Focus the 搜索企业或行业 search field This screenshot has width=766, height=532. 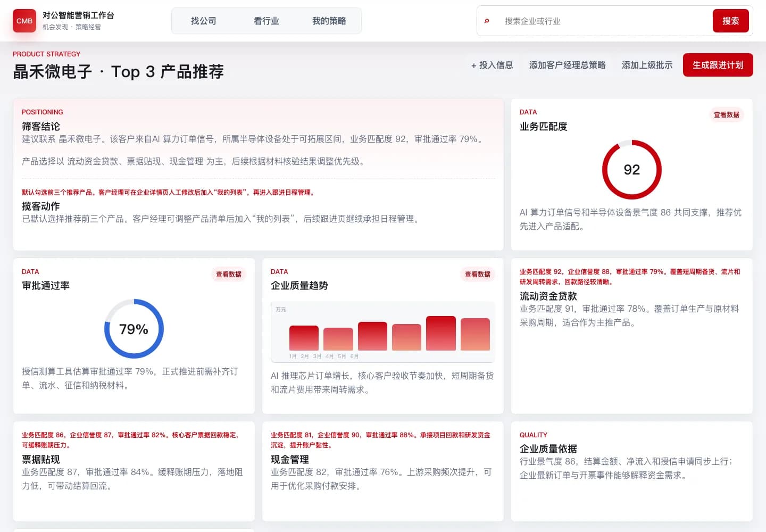(604, 21)
